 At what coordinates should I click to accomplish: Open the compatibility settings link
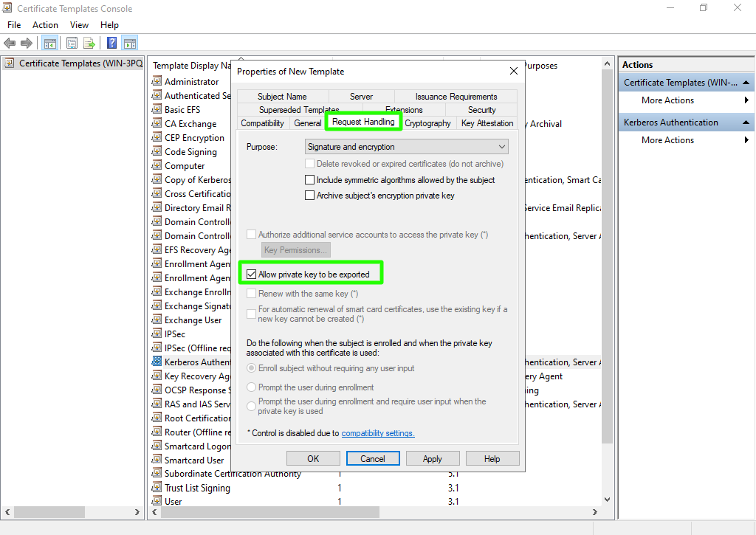pos(378,433)
